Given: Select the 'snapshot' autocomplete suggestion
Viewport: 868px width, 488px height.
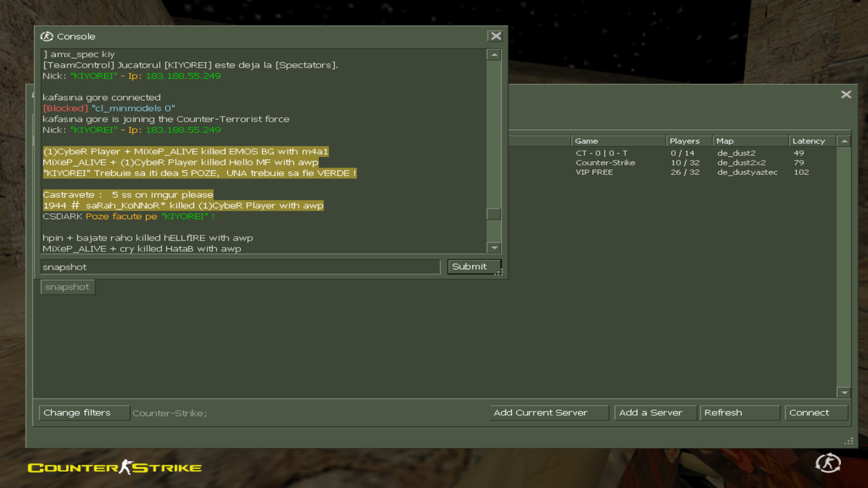Looking at the screenshot, I should point(67,287).
